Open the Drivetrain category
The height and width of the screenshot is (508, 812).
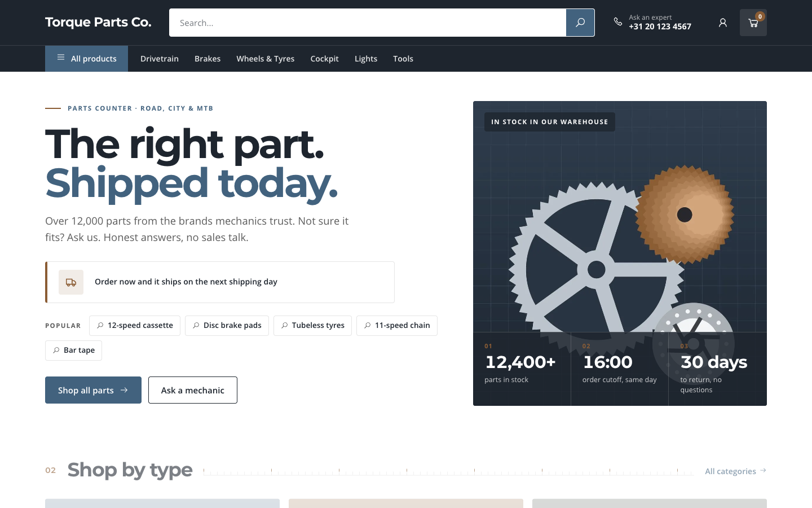click(160, 59)
